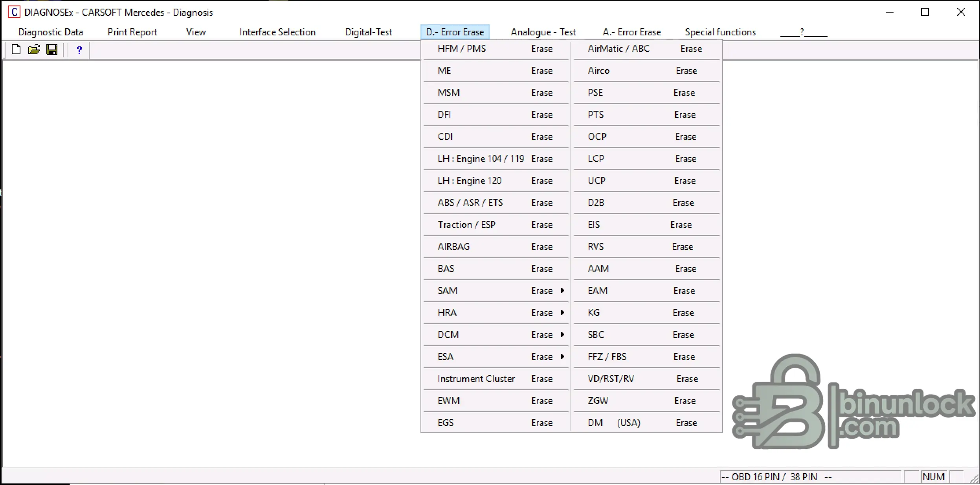Click the Open folder toolbar icon

(x=34, y=50)
